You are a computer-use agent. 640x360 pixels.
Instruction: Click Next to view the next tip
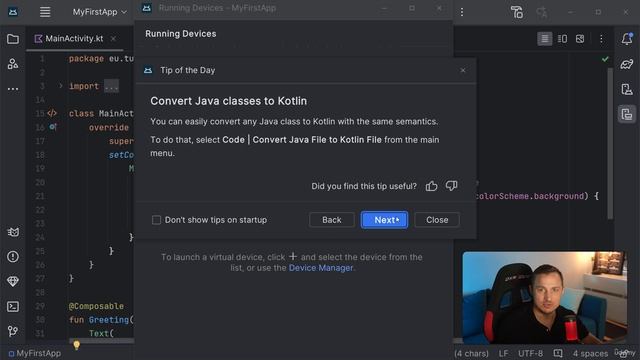[384, 220]
